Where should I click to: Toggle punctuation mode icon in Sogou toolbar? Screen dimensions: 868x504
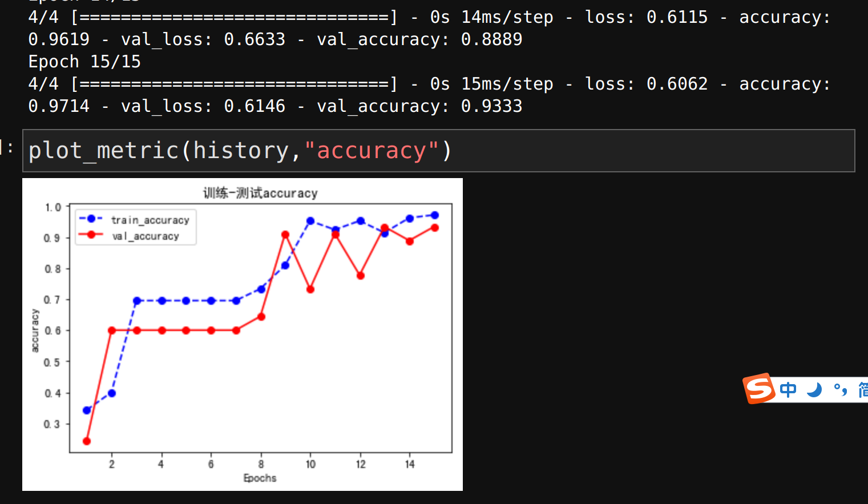click(841, 390)
